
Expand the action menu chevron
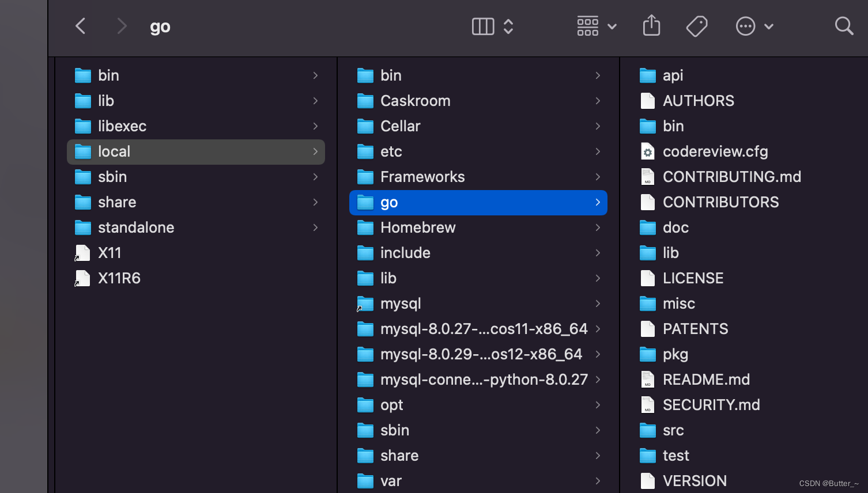coord(769,26)
